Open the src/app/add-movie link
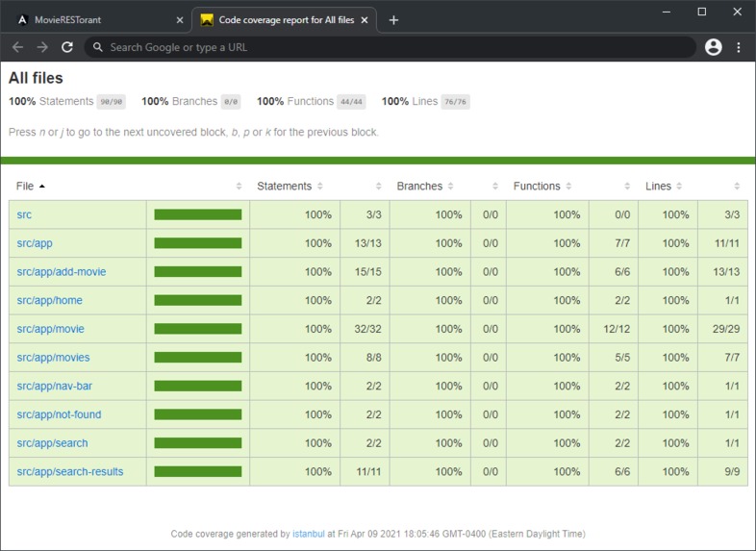The height and width of the screenshot is (551, 756). [62, 272]
